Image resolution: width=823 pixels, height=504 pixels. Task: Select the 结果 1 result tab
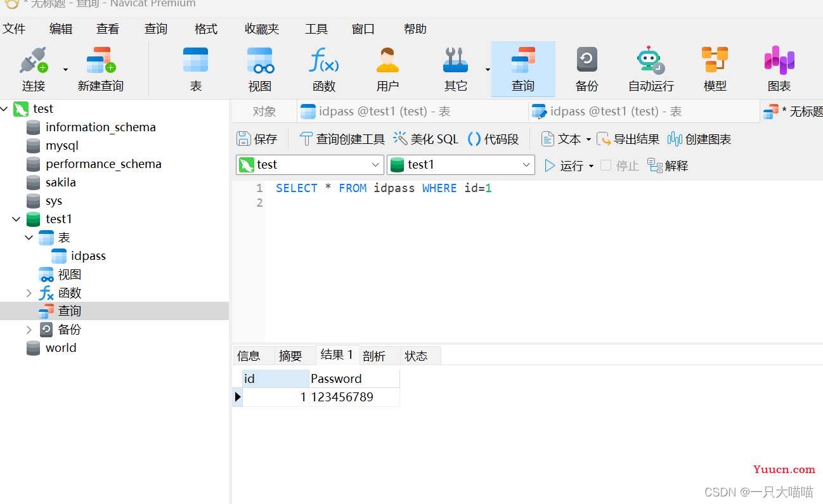pos(337,355)
